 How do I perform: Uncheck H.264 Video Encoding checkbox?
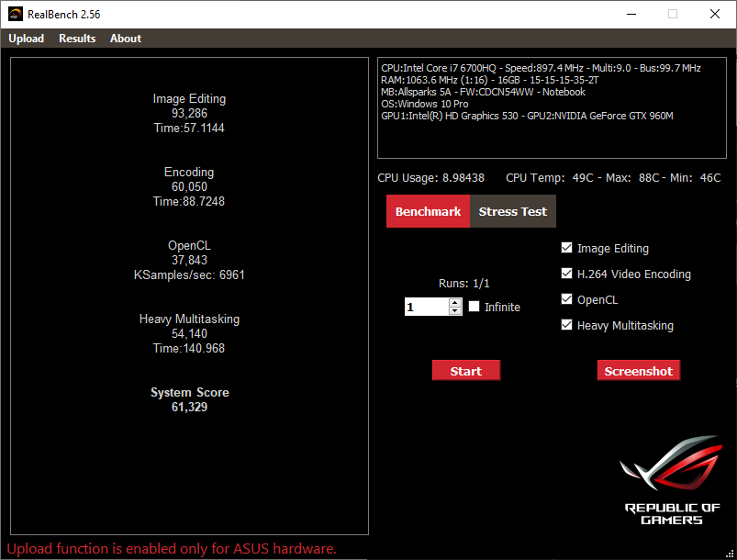pyautogui.click(x=567, y=274)
